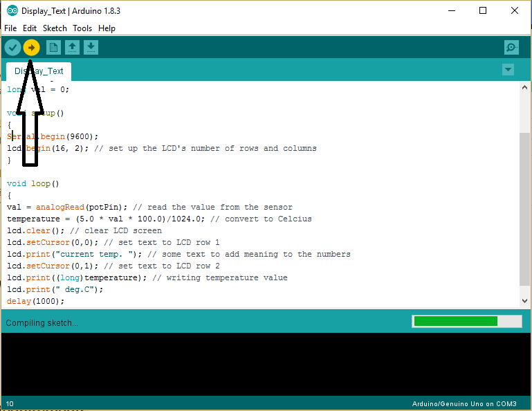The image size is (532, 411).
Task: Open a sketch with the Open icon
Action: pyautogui.click(x=72, y=48)
